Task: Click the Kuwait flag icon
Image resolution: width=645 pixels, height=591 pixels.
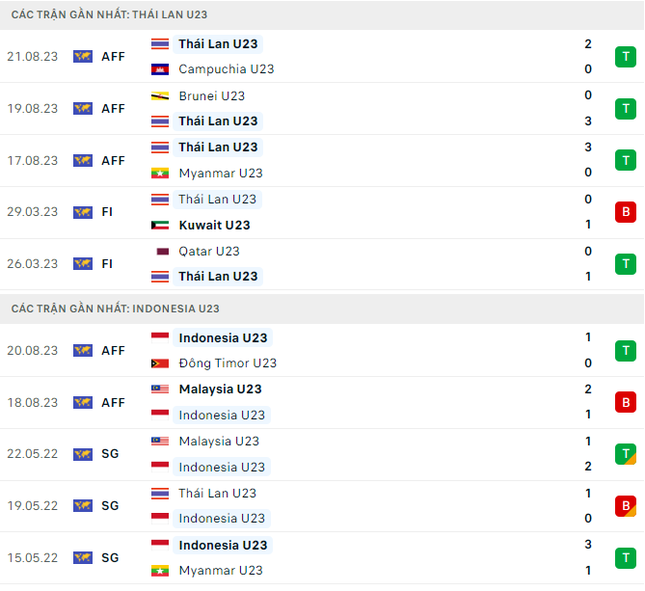Action: coord(160,225)
